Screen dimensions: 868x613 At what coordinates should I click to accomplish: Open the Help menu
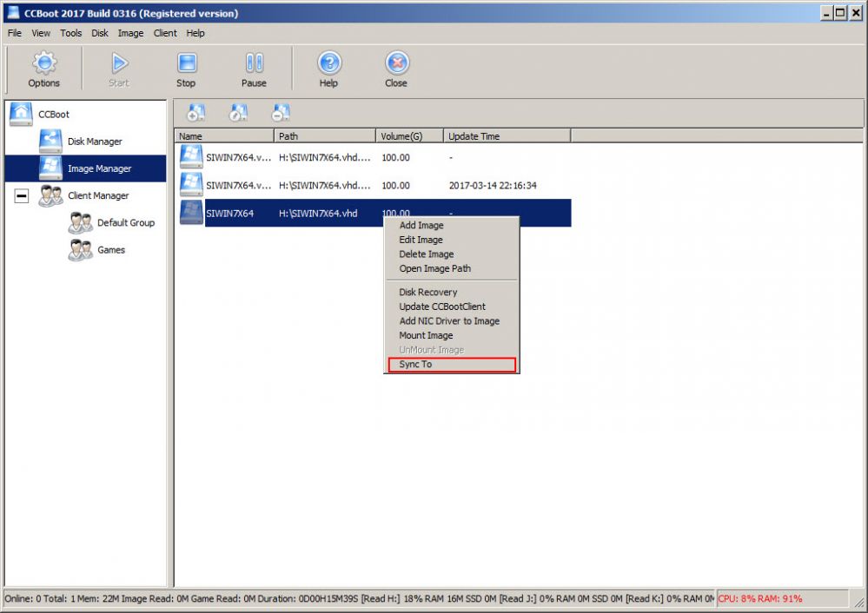pyautogui.click(x=195, y=33)
